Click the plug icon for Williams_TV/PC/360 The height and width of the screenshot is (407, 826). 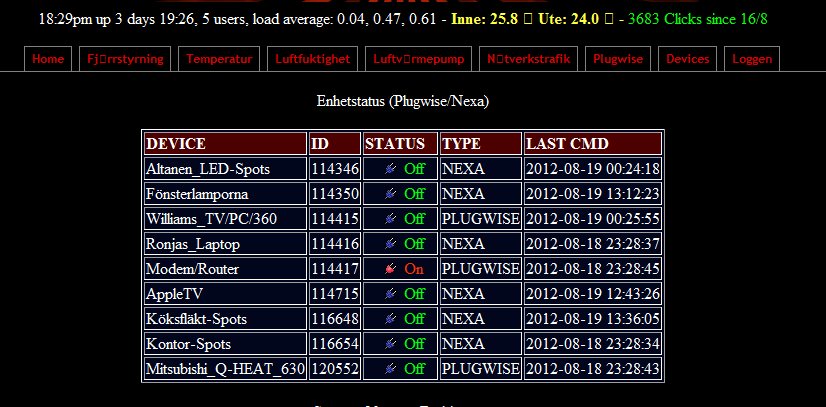pos(390,219)
